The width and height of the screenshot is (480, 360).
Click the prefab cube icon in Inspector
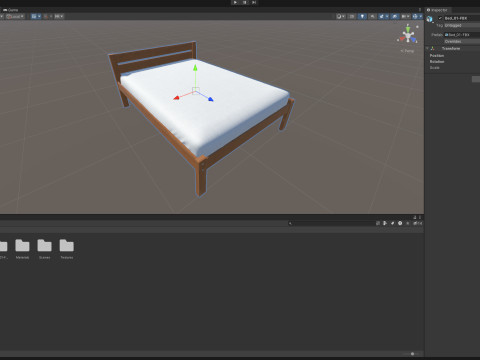point(430,19)
